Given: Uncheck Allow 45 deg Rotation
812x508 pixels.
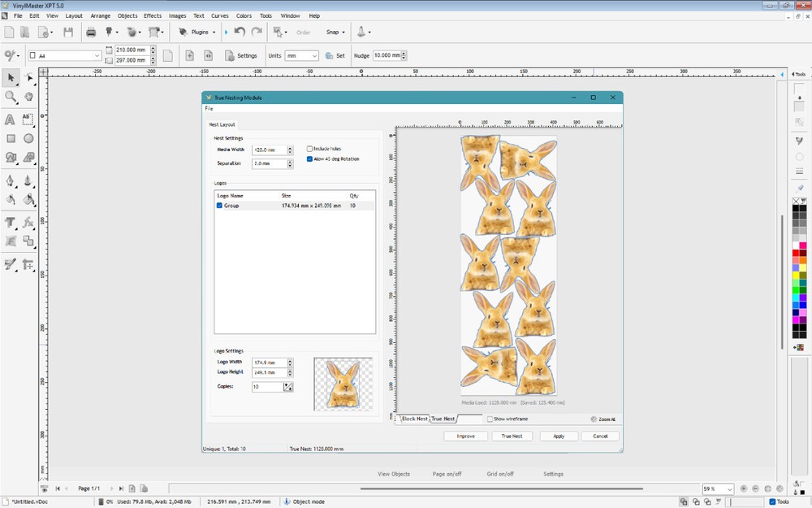Looking at the screenshot, I should pyautogui.click(x=311, y=160).
